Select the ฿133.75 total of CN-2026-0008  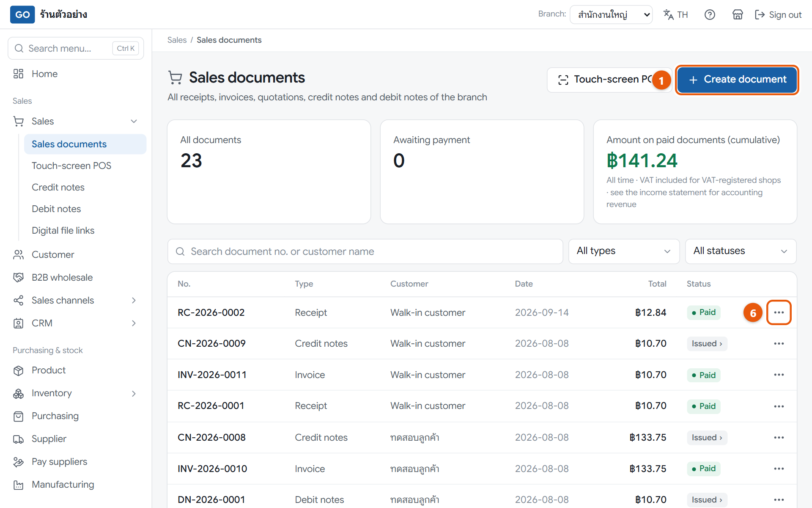pyautogui.click(x=647, y=437)
